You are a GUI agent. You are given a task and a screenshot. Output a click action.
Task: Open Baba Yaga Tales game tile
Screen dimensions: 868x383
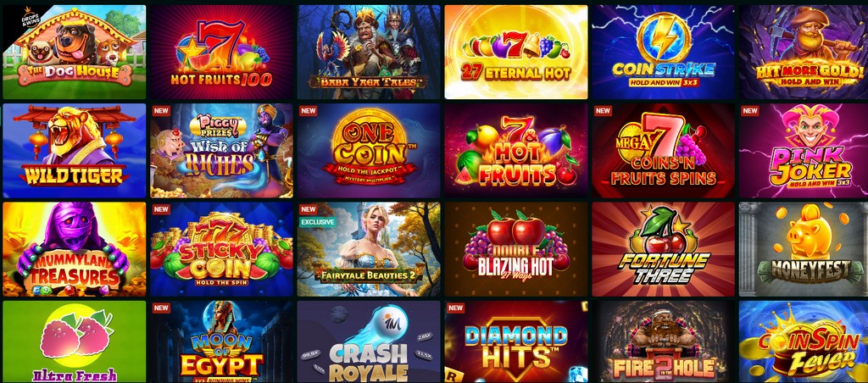(x=369, y=52)
